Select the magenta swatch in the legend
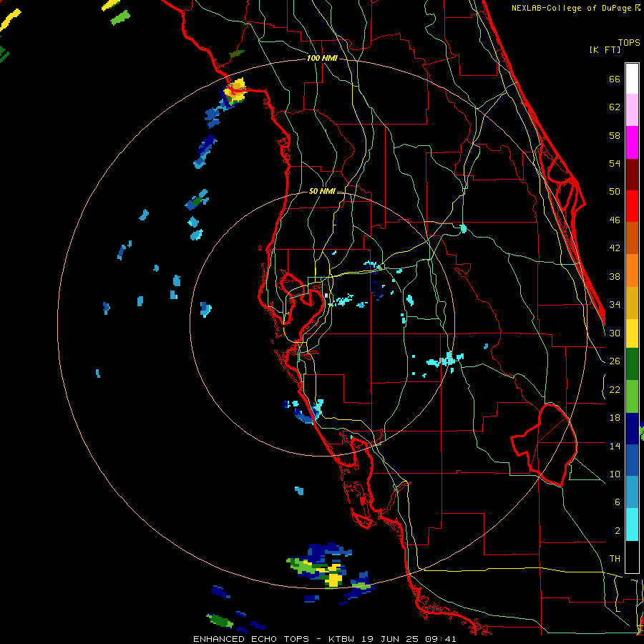Image resolution: width=644 pixels, height=644 pixels. coord(632,142)
